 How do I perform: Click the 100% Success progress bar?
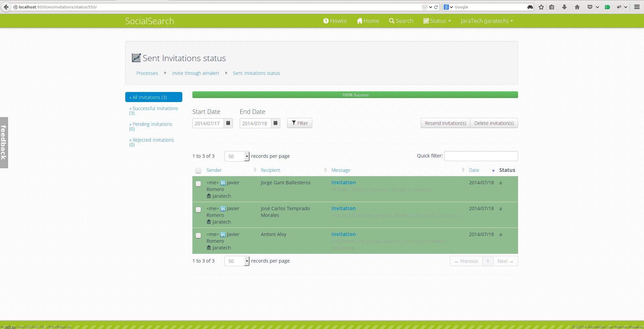(x=355, y=95)
